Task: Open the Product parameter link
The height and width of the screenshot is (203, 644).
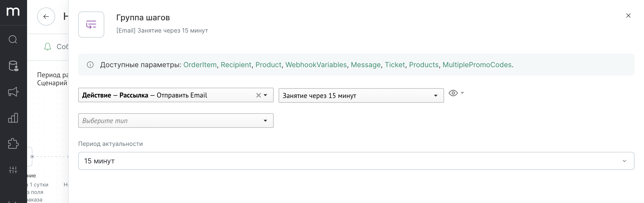Action: pos(268,65)
